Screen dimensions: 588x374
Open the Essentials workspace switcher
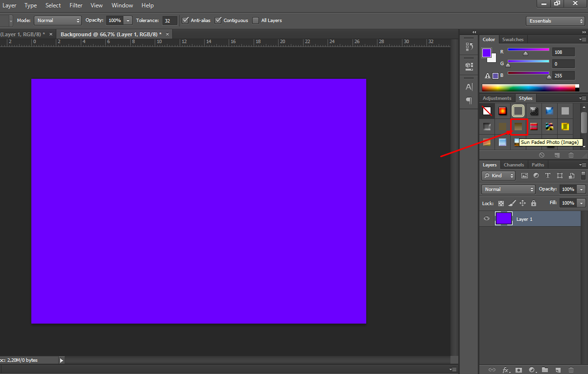[555, 21]
